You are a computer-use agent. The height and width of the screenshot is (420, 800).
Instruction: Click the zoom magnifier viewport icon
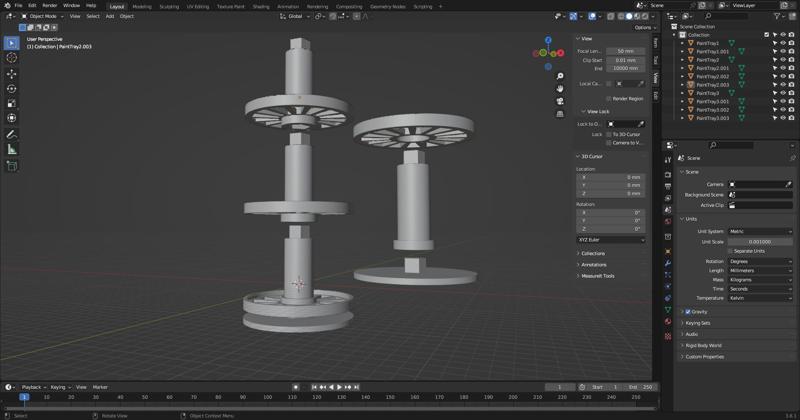tap(561, 77)
